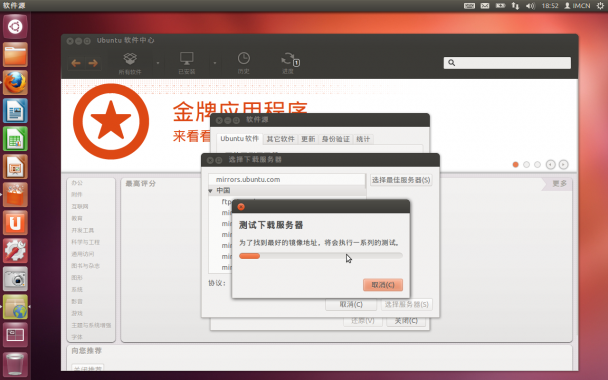608x380 pixels.
Task: Close the 测试下载服务器 dialog with orange X
Action: (x=241, y=207)
